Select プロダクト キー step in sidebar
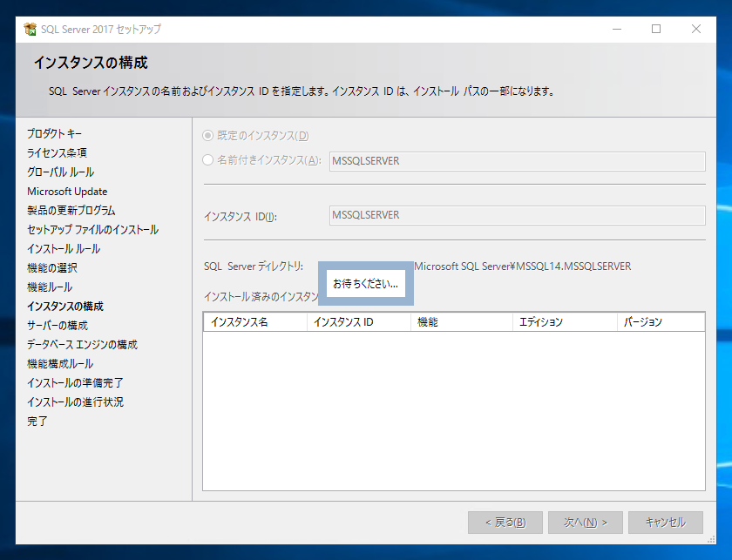This screenshot has width=732, height=560. tap(55, 134)
